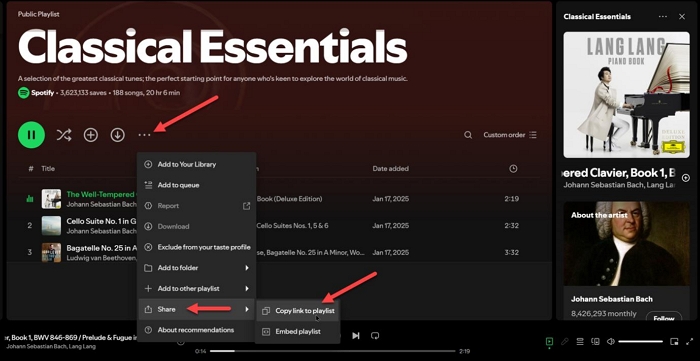700x361 pixels.
Task: Click the Title column header
Action: tap(48, 169)
